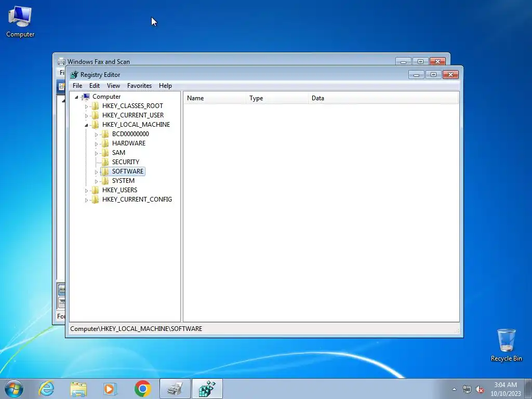Open the Edit menu in Registry Editor
532x399 pixels.
coord(95,86)
